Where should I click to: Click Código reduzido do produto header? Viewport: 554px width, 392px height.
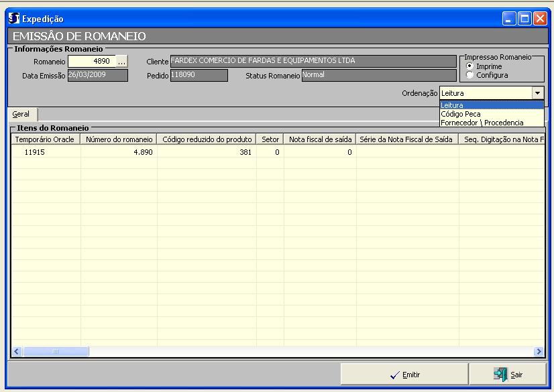[x=207, y=139]
